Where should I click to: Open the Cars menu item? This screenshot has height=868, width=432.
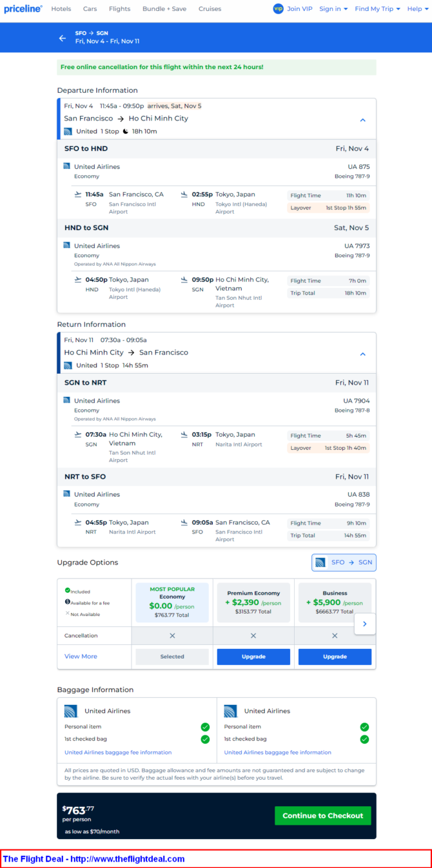pos(90,9)
